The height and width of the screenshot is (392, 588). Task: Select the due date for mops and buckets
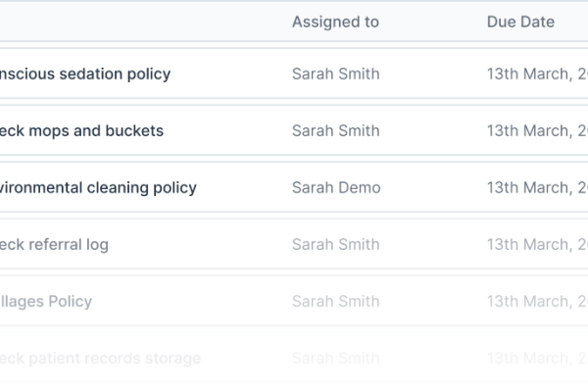tap(537, 131)
